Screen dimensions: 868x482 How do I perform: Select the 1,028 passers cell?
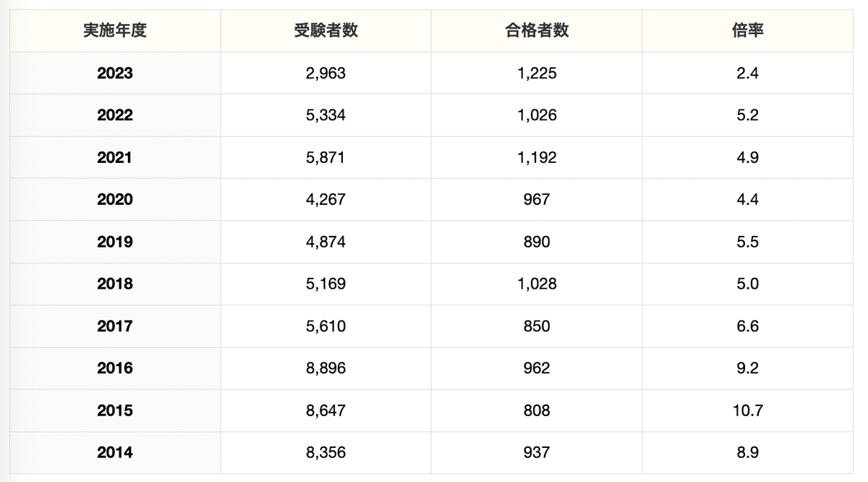pyautogui.click(x=537, y=284)
